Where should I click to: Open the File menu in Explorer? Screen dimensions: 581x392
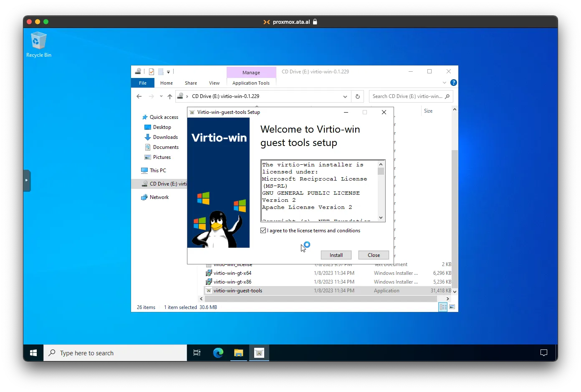tap(143, 83)
